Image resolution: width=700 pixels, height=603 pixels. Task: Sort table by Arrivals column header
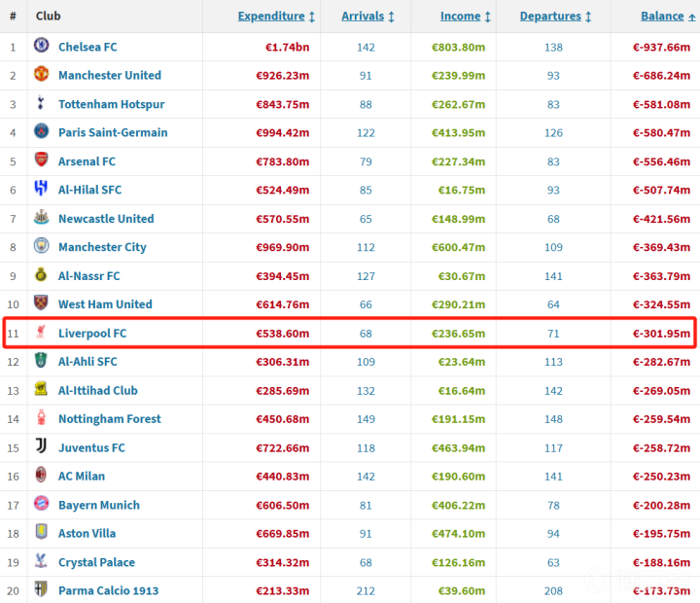coord(363,17)
